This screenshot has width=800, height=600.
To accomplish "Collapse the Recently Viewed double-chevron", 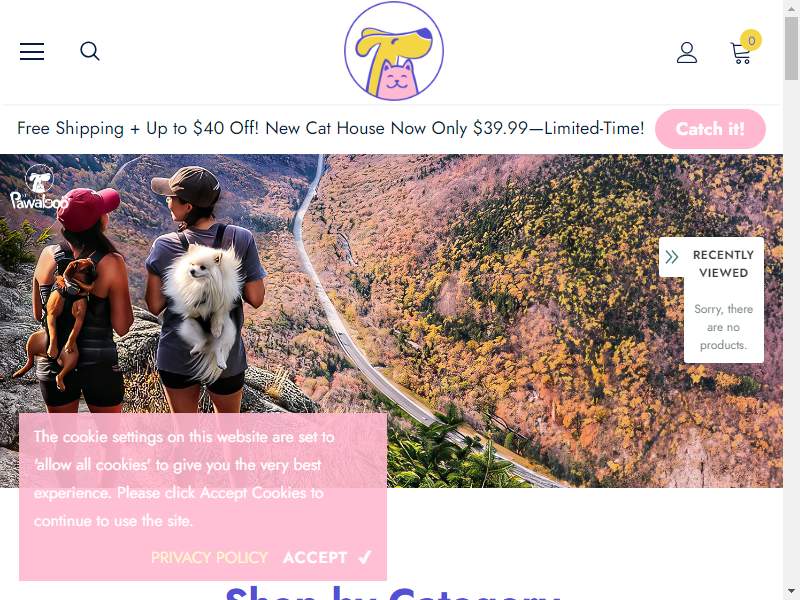I will tap(672, 257).
